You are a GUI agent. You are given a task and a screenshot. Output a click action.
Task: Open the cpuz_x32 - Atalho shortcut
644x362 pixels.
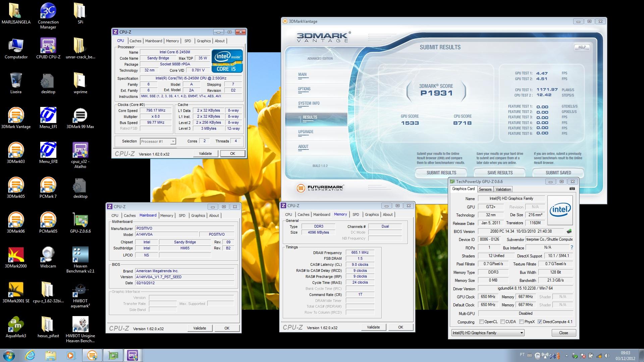(80, 155)
